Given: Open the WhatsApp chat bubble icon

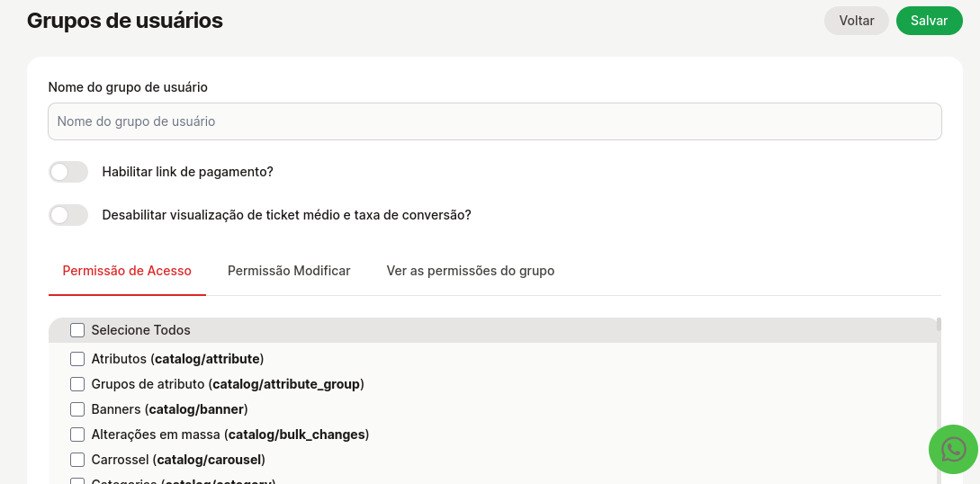Looking at the screenshot, I should 953,449.
